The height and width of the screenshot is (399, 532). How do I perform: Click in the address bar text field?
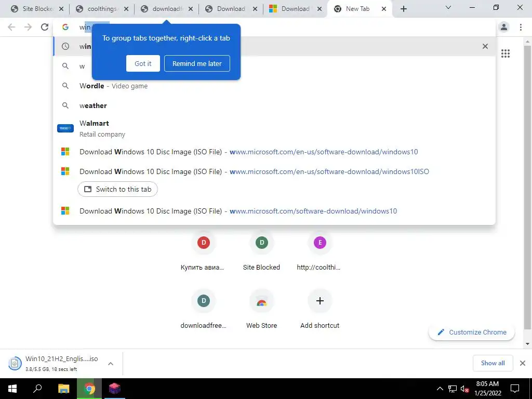point(274,27)
